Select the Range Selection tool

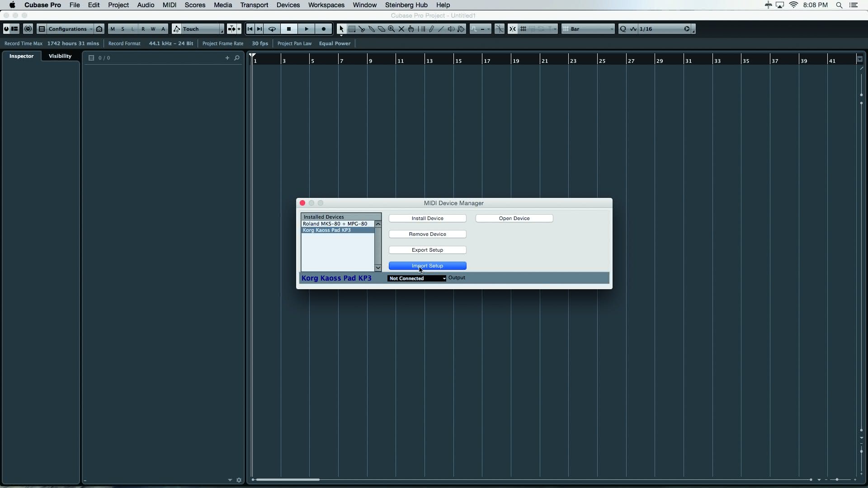click(x=352, y=29)
